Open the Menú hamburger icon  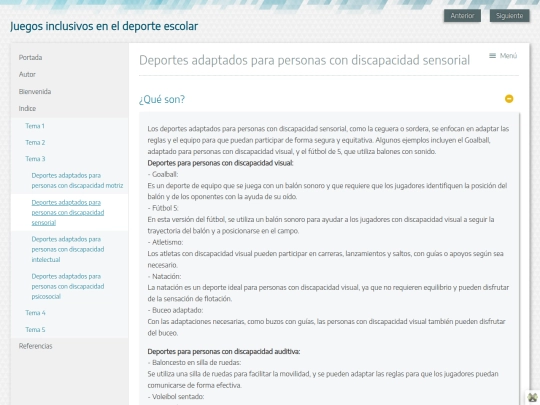coord(503,56)
